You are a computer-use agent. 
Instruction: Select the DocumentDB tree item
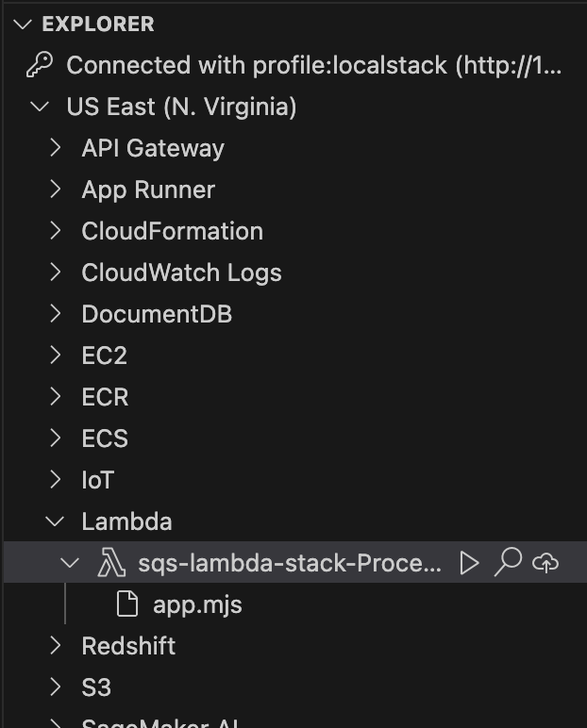[157, 314]
